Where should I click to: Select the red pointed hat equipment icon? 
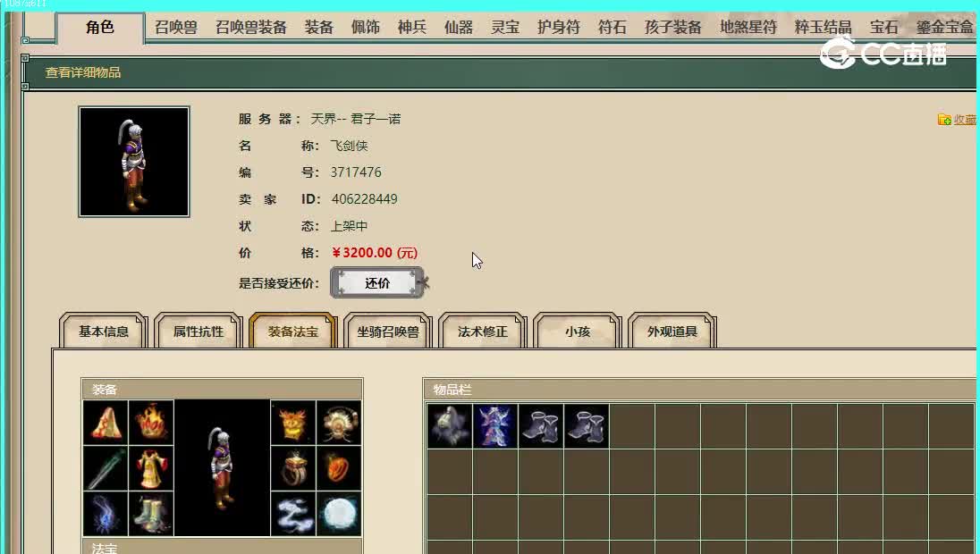tap(106, 423)
